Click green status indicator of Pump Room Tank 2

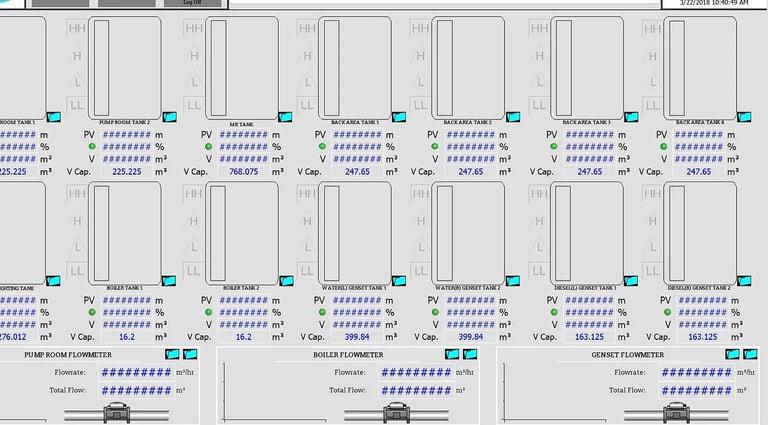92,146
